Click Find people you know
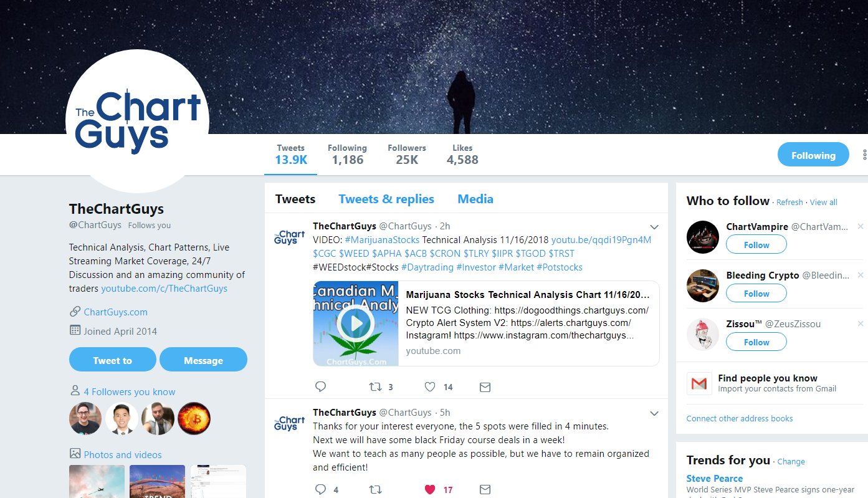 768,378
